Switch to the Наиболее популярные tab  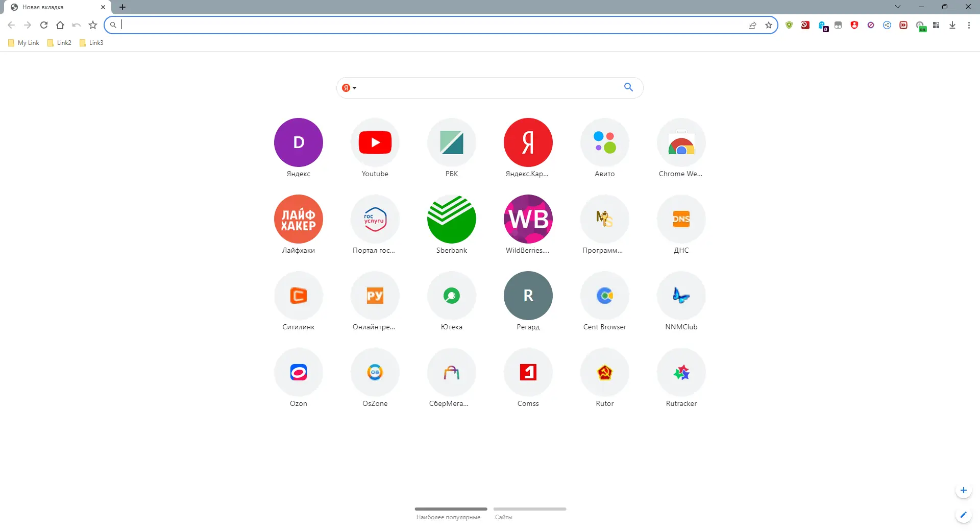click(x=451, y=514)
